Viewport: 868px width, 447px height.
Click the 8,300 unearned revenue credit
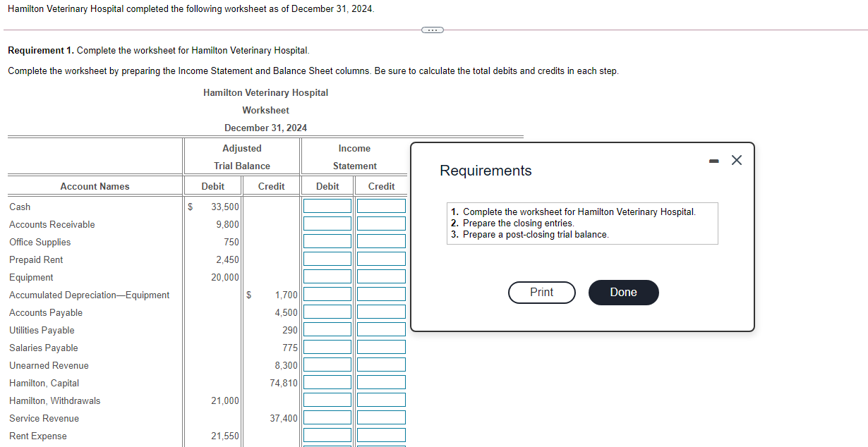click(286, 365)
